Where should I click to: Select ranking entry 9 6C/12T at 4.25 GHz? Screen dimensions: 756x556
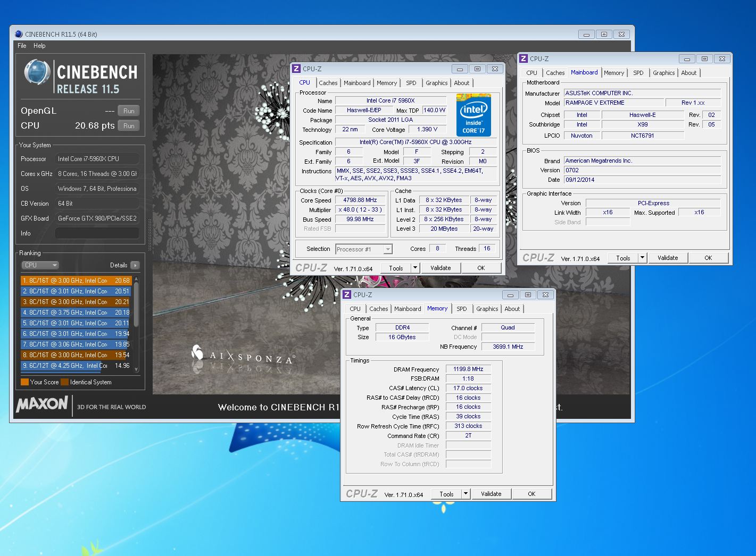(76, 366)
